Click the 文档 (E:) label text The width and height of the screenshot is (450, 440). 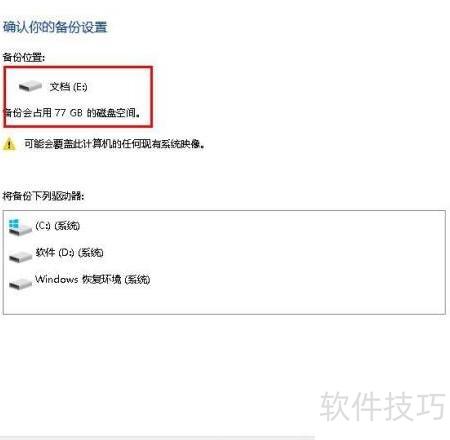[68, 87]
